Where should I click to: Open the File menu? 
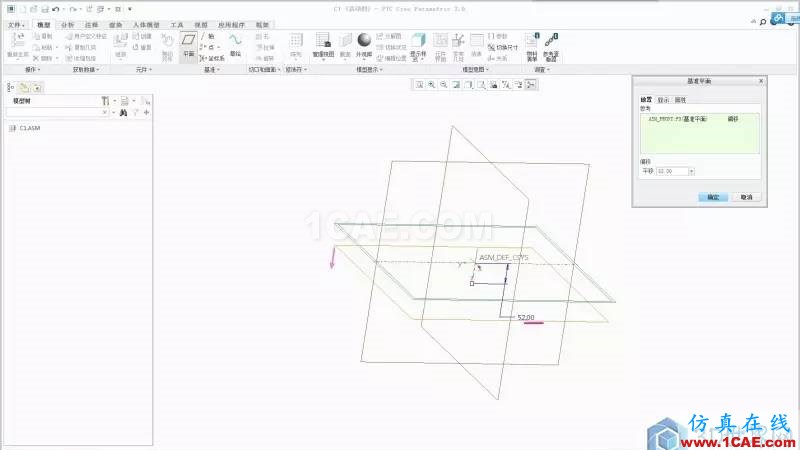pos(16,25)
